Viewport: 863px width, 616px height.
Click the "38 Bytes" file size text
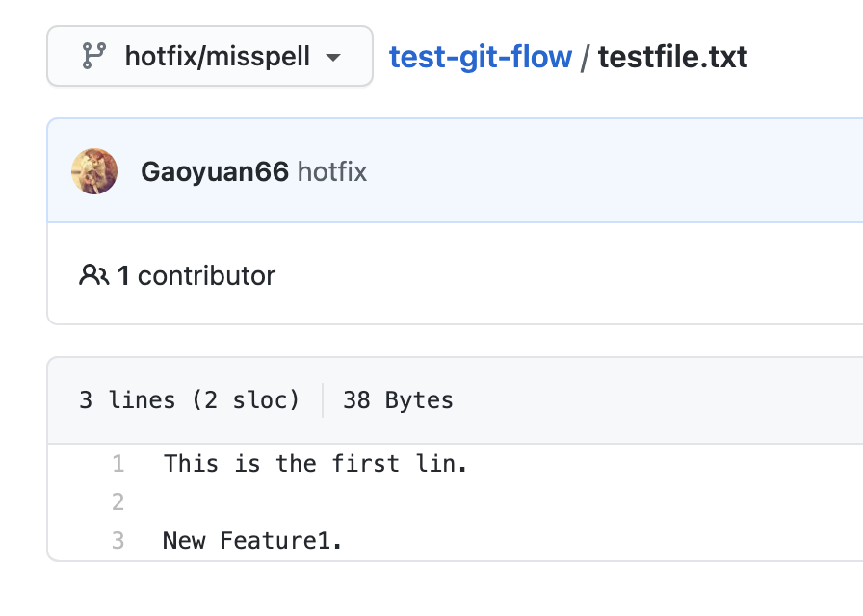tap(398, 400)
